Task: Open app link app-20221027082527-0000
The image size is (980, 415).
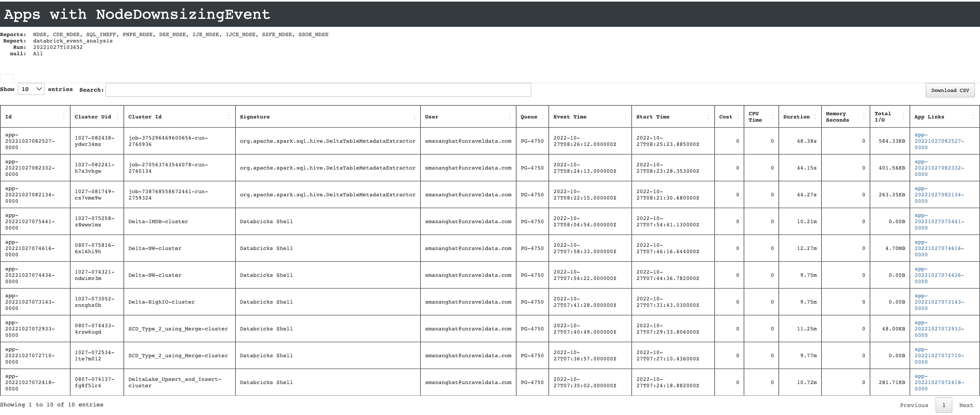Action: pos(939,141)
